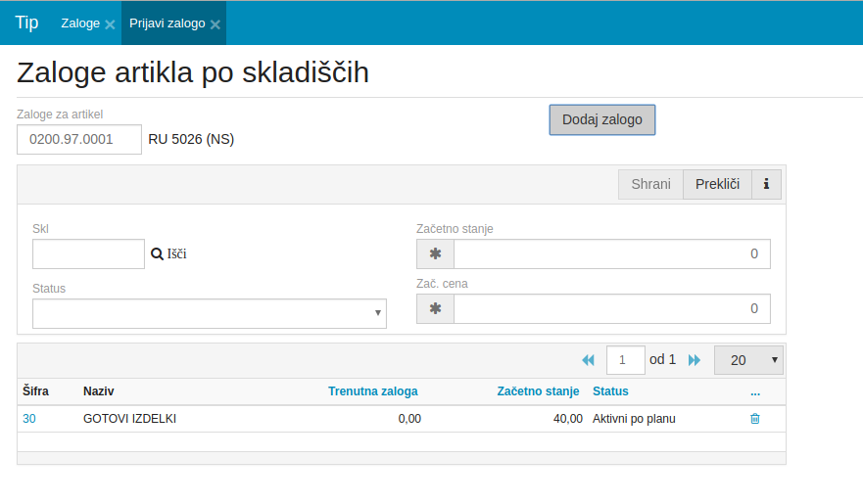
Task: Go to previous page with double-left arrows
Action: tap(588, 360)
